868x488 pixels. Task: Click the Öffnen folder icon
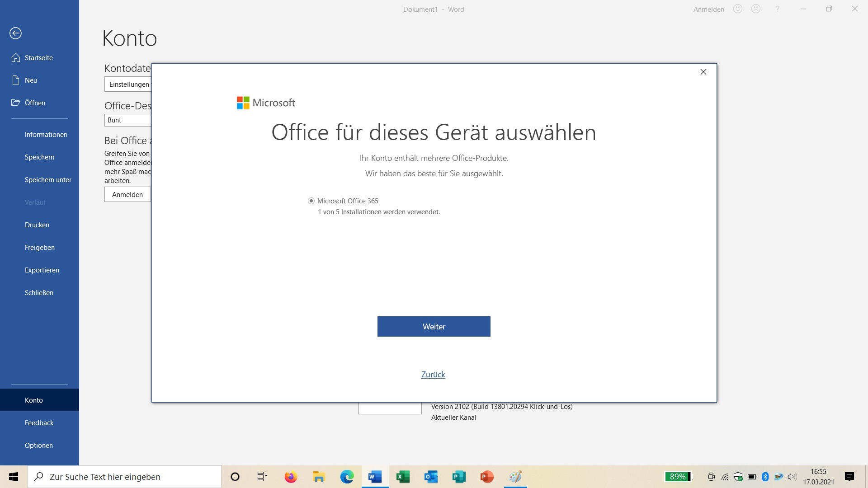click(16, 103)
